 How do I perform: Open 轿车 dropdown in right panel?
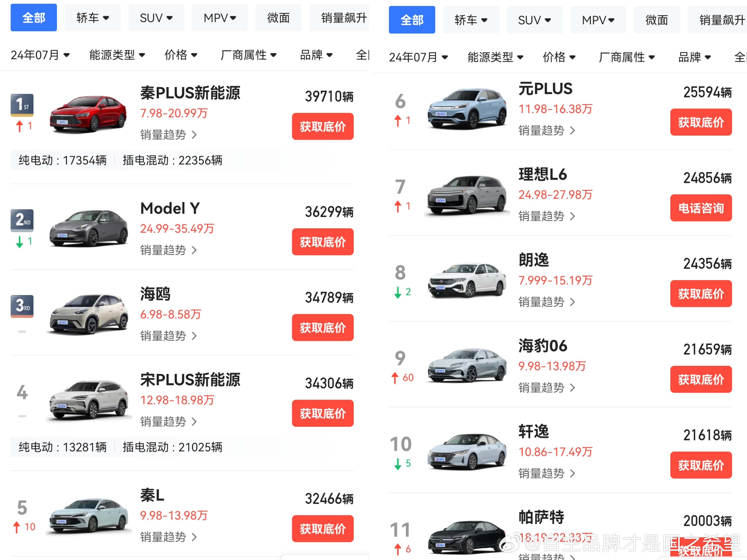pos(471,20)
